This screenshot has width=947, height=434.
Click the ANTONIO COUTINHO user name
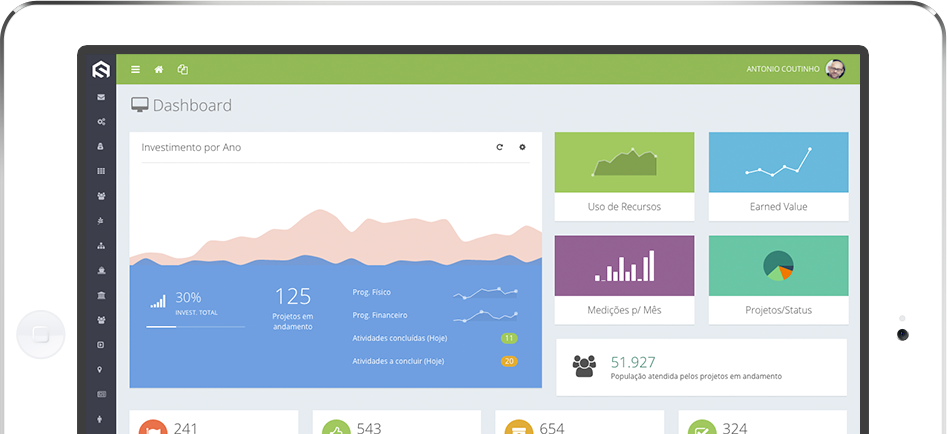pos(783,69)
